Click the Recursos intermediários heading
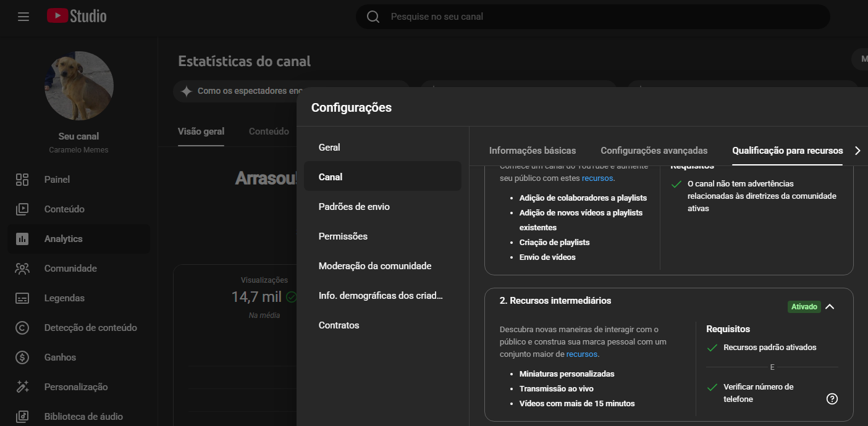This screenshot has width=868, height=426. (555, 301)
